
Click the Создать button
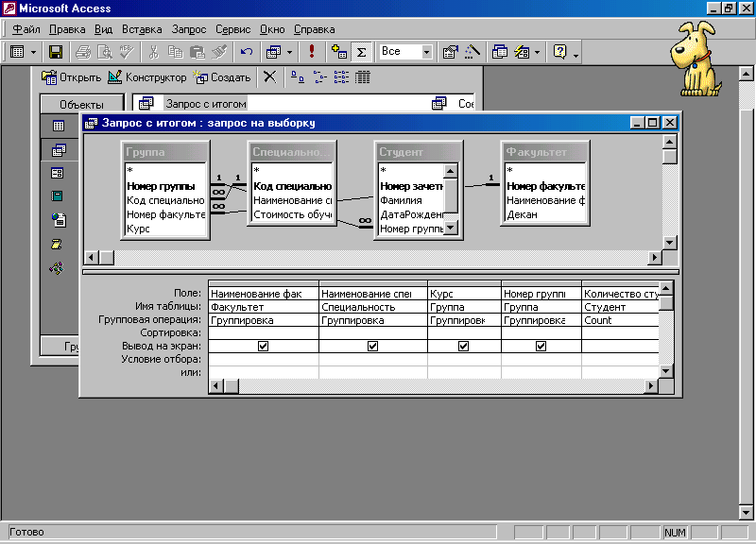coord(222,77)
